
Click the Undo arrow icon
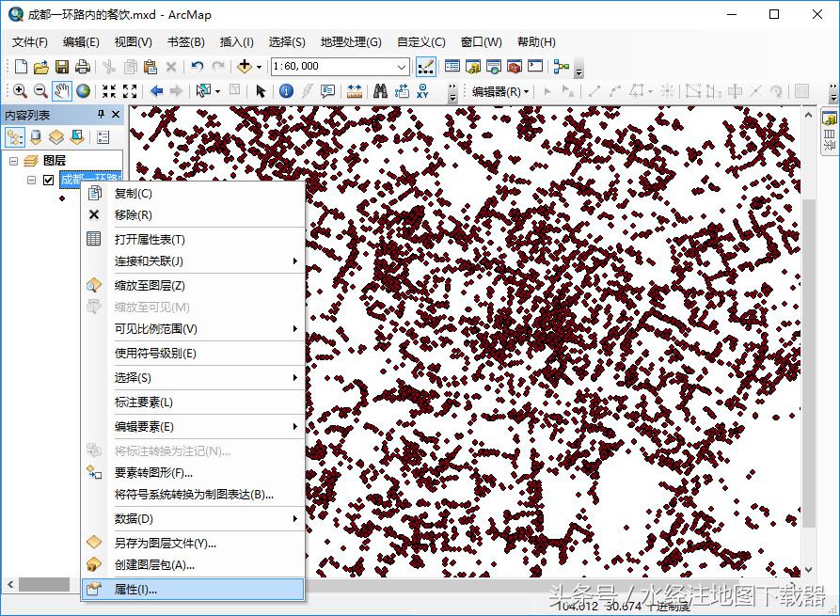(197, 67)
